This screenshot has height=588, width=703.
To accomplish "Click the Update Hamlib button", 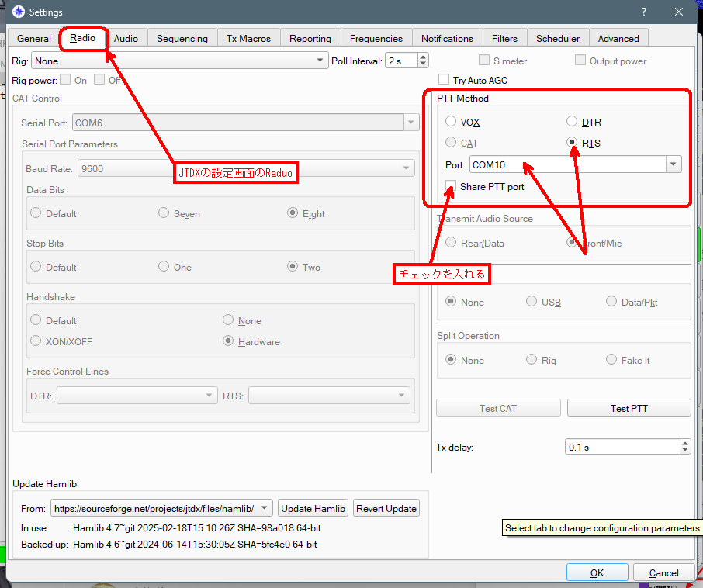I will (x=313, y=508).
